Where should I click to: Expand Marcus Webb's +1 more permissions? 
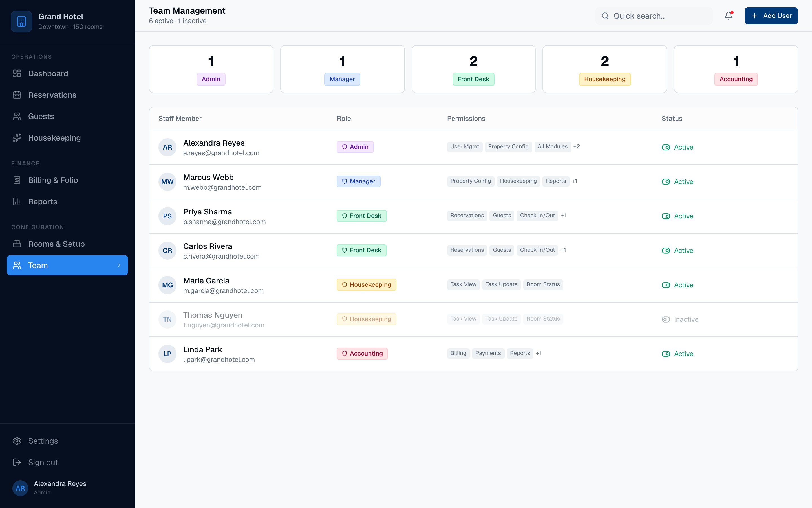click(574, 181)
